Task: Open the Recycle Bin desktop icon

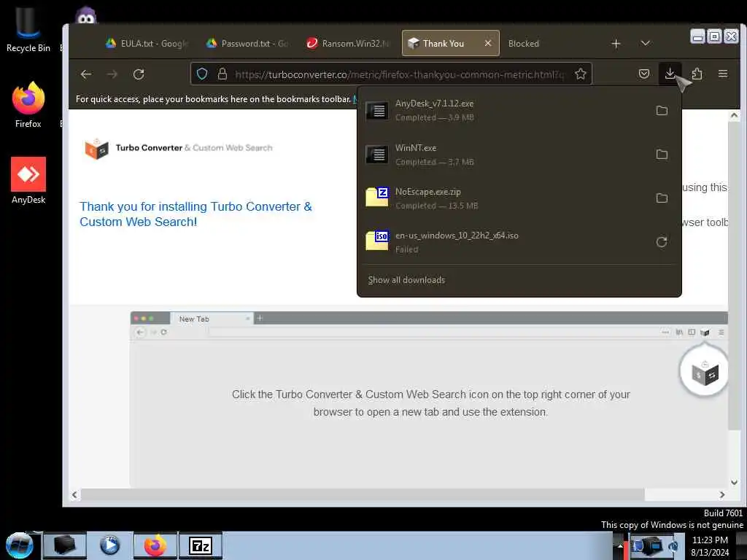Action: coord(28,29)
